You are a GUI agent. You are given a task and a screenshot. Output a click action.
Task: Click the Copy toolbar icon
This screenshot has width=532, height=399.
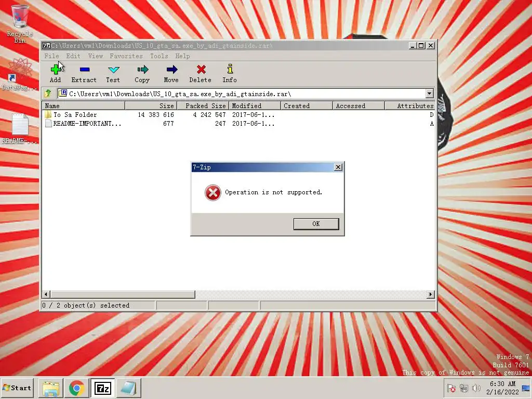coord(142,74)
